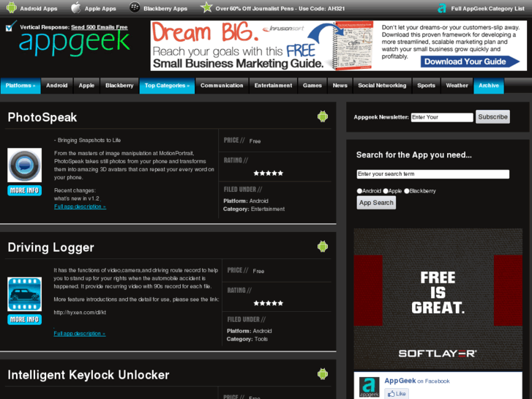Expand the Top Categories menu
532x399 pixels.
click(167, 86)
